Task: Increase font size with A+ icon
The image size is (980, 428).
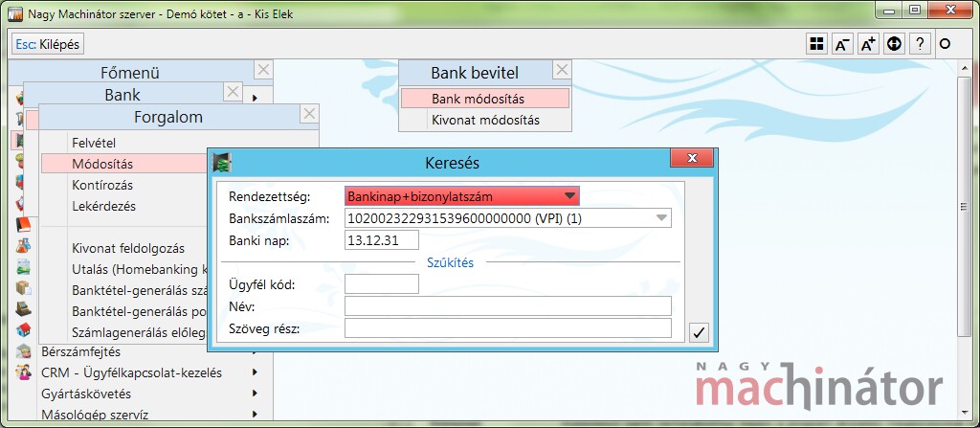Action: click(x=868, y=44)
